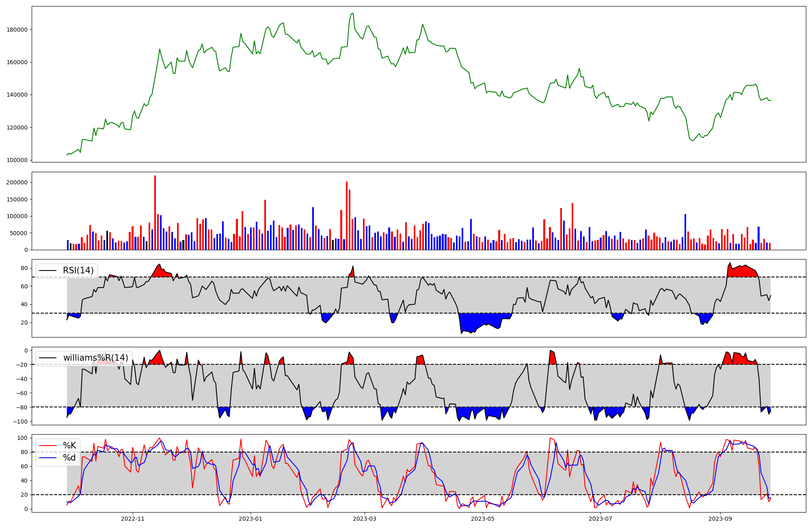The width and height of the screenshot is (812, 528).
Task: Click red RSI overbought area near 2023-09
Action: tap(741, 272)
